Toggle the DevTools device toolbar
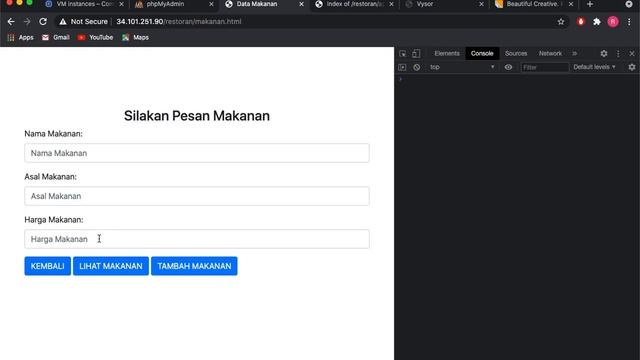 click(416, 53)
